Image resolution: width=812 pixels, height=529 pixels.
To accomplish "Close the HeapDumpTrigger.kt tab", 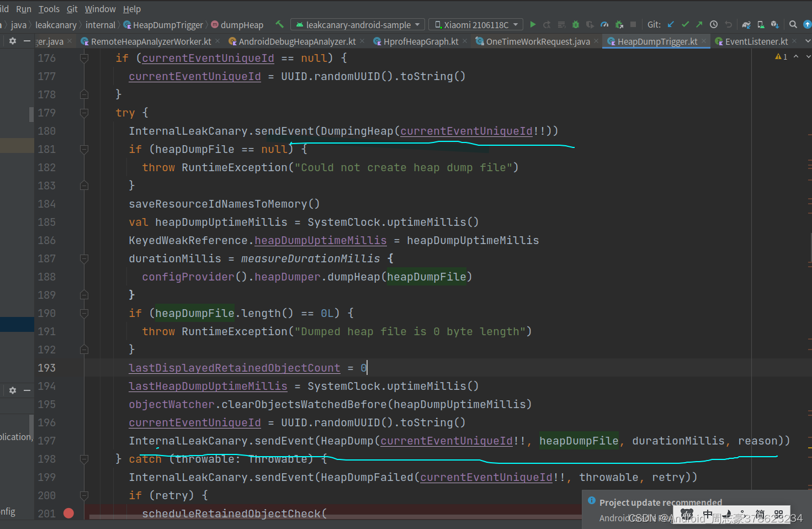I will [704, 41].
